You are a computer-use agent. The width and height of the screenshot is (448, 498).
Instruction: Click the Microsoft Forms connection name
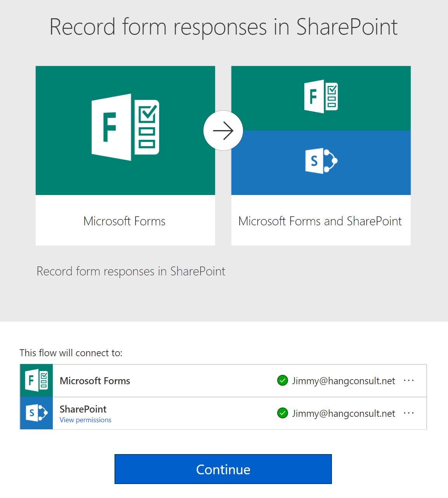pyautogui.click(x=95, y=381)
